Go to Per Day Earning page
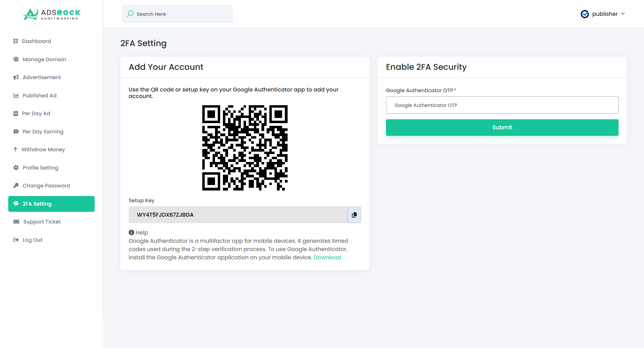The width and height of the screenshot is (644, 348). pos(43,132)
